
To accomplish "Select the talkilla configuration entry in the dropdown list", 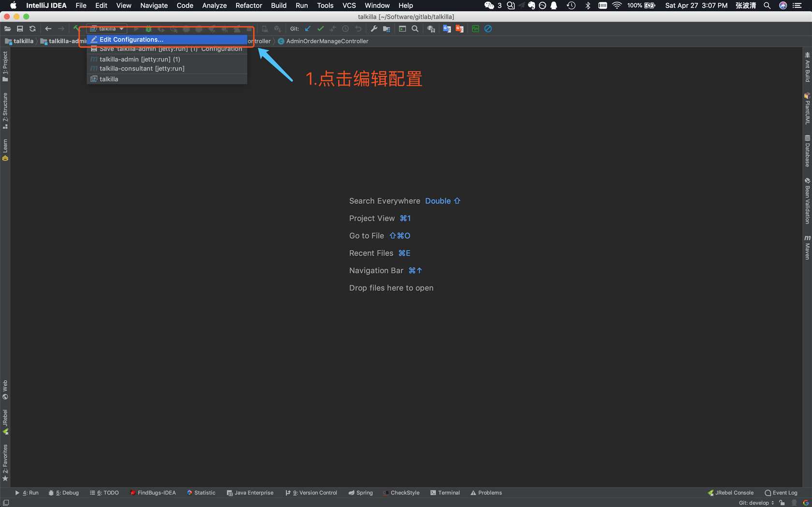I will coord(167,79).
